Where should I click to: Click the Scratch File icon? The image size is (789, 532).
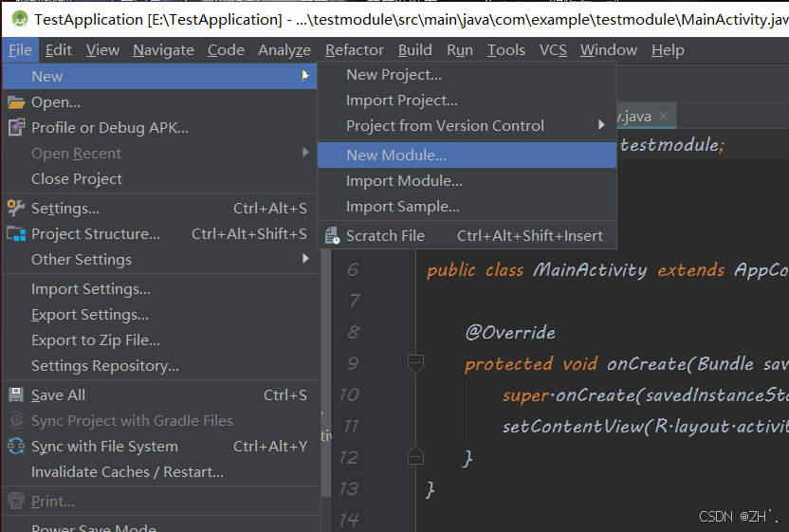point(332,235)
